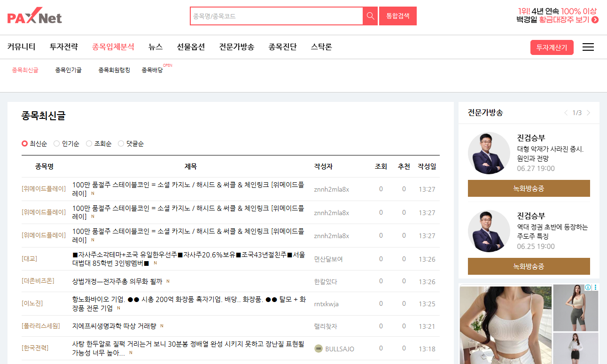Open post 항노화바이오 기업 화장품
This screenshot has width=607, height=364.
click(x=189, y=303)
